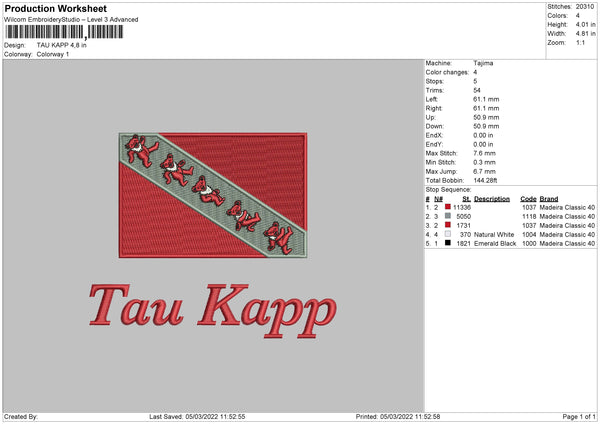Click the 'Stop Sequence:' heading
The width and height of the screenshot is (600, 424).
tap(448, 189)
